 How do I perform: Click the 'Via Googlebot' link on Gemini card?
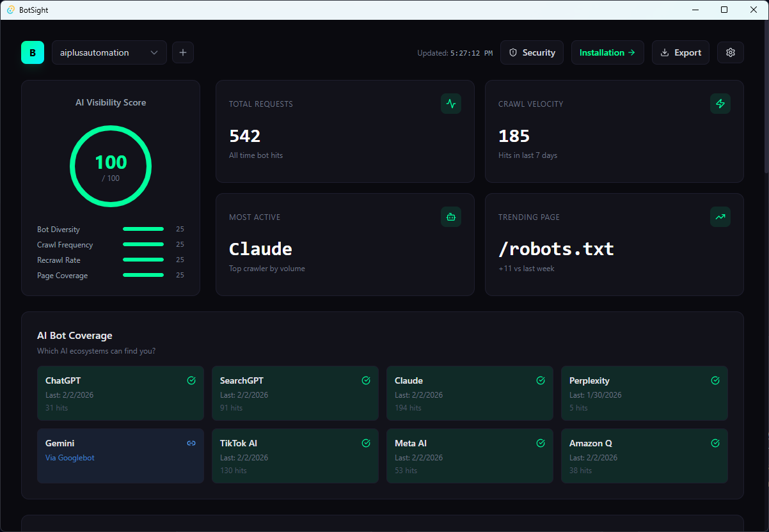pos(70,457)
